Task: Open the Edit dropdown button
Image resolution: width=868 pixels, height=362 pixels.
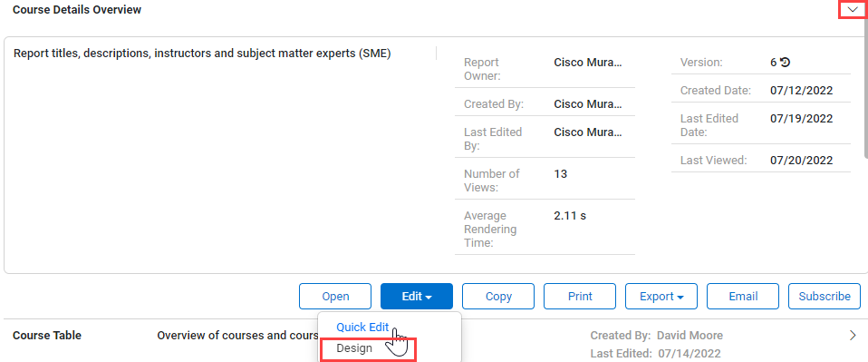Action: [x=417, y=296]
